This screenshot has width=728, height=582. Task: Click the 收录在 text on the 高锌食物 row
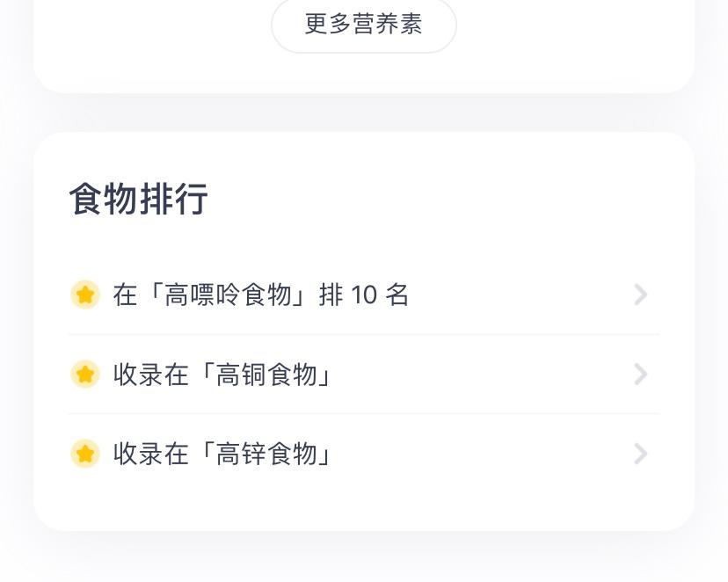coord(150,454)
